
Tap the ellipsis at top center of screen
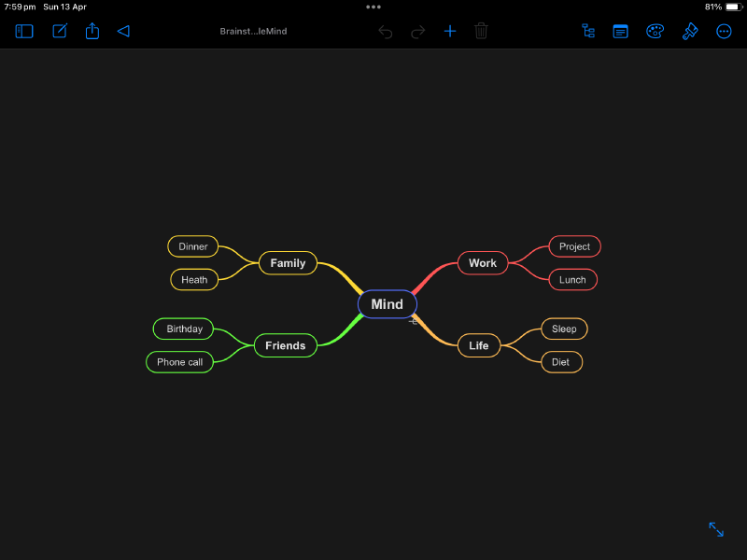pos(373,7)
